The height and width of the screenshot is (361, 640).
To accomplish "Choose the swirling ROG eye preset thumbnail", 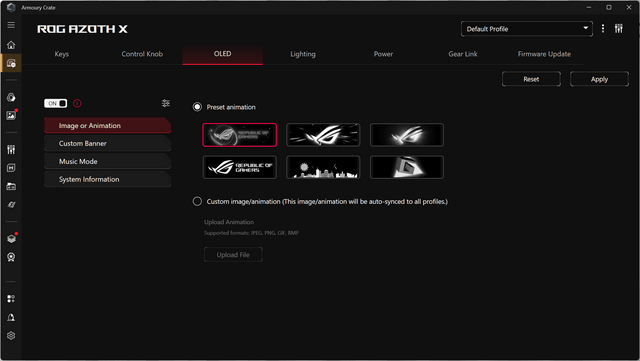I will point(240,135).
